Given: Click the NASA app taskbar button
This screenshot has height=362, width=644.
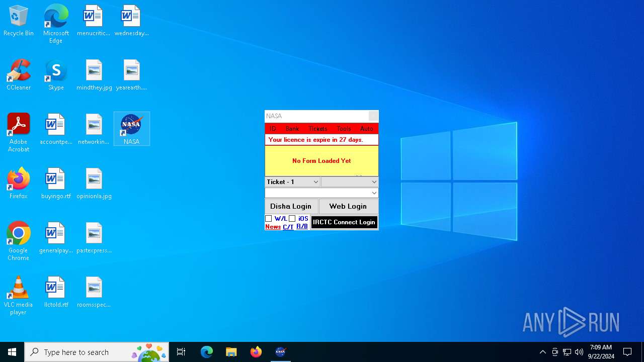Looking at the screenshot, I should pyautogui.click(x=281, y=352).
